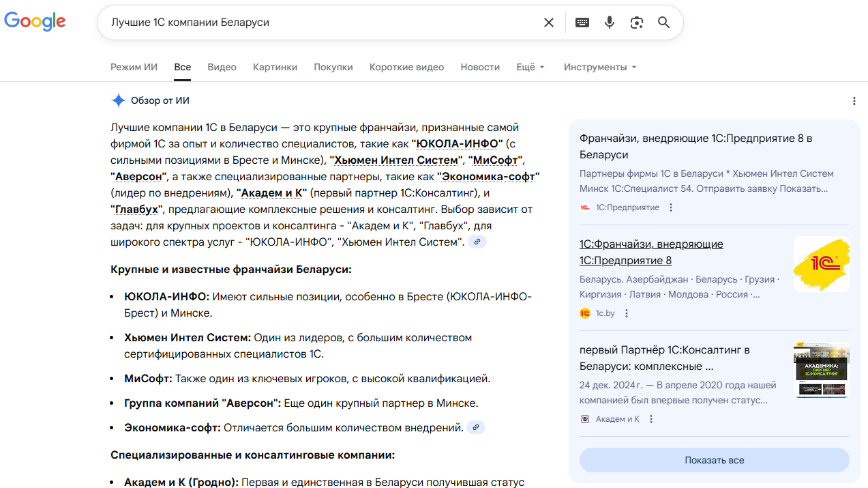Open three-dot menu next to 1c.by source
868x488 pixels.
(627, 313)
